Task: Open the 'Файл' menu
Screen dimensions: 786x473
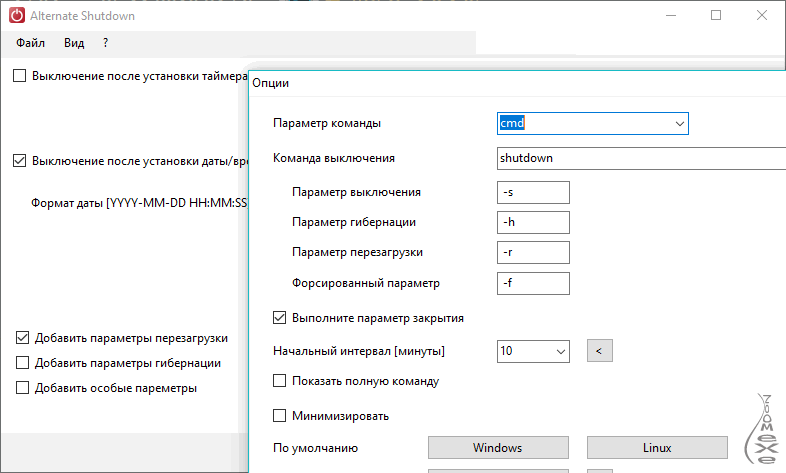Action: pos(31,43)
